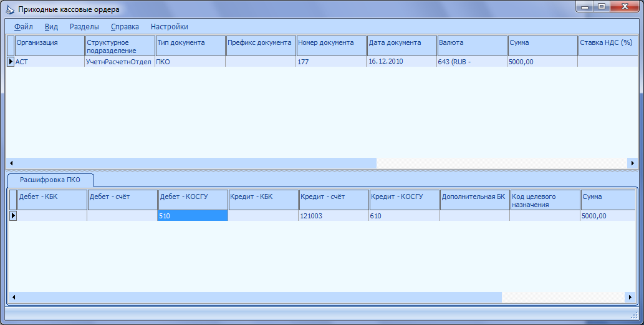Click the Структурное подразделение column header

[120, 46]
